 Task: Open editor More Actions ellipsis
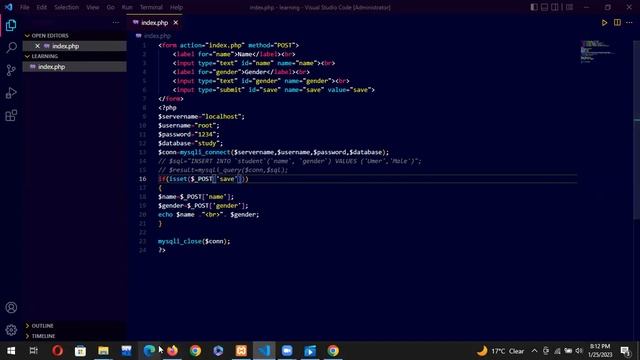point(629,23)
